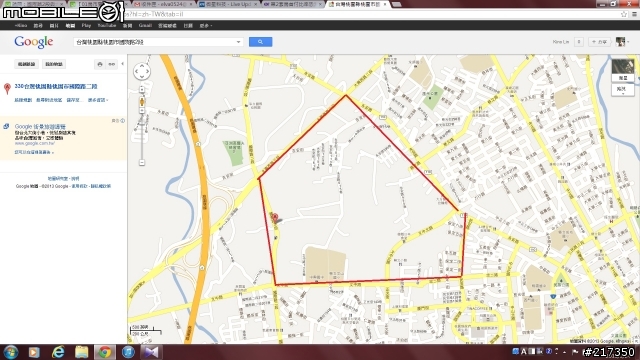Click the blue magnifier search button
The height and width of the screenshot is (360, 640).
click(x=260, y=42)
